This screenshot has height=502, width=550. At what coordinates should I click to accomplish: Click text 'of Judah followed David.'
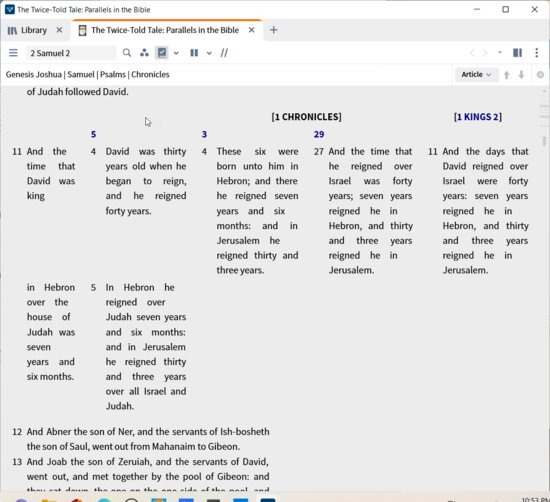point(78,92)
